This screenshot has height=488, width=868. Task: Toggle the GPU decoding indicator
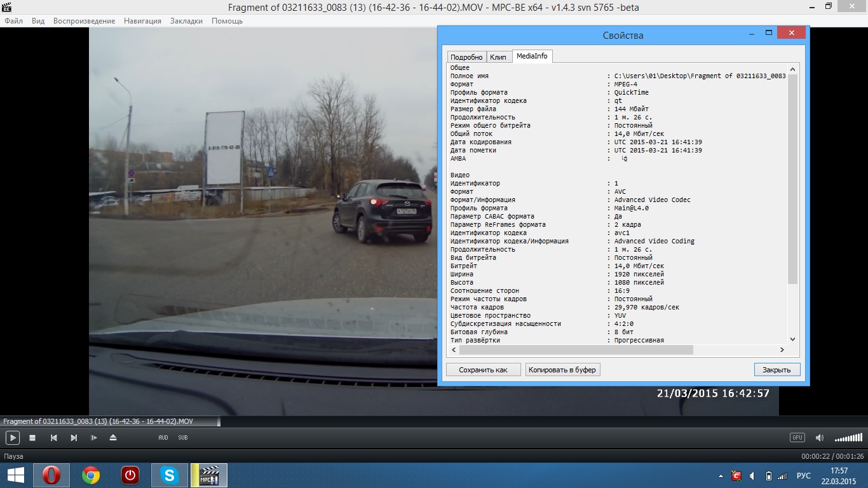click(x=797, y=437)
